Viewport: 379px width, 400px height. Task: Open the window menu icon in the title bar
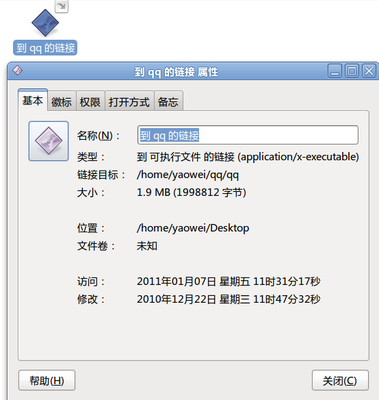tap(17, 70)
